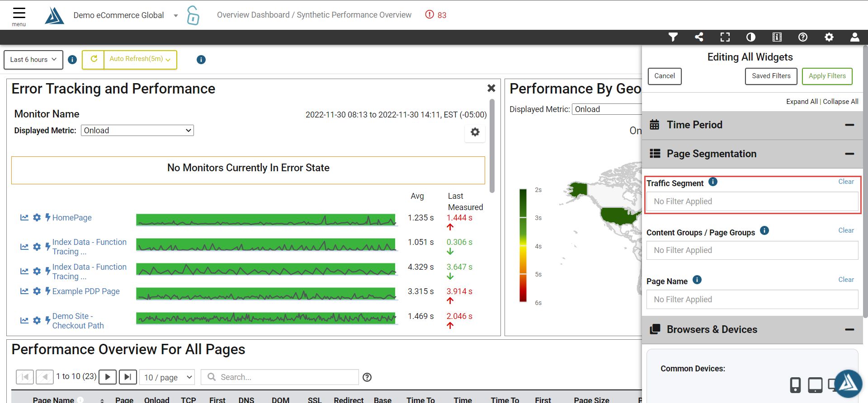Image resolution: width=868 pixels, height=403 pixels.
Task: Open gear for Demo Site Checkout Path
Action: click(x=37, y=321)
